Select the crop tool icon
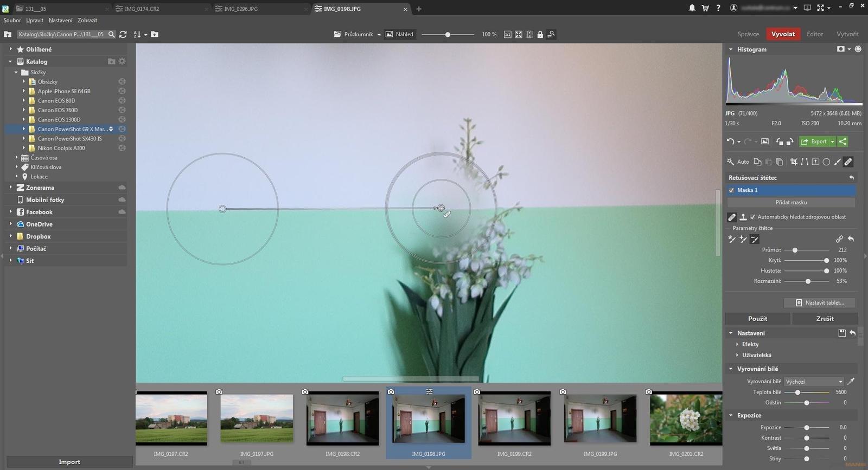The width and height of the screenshot is (868, 470). pos(794,162)
